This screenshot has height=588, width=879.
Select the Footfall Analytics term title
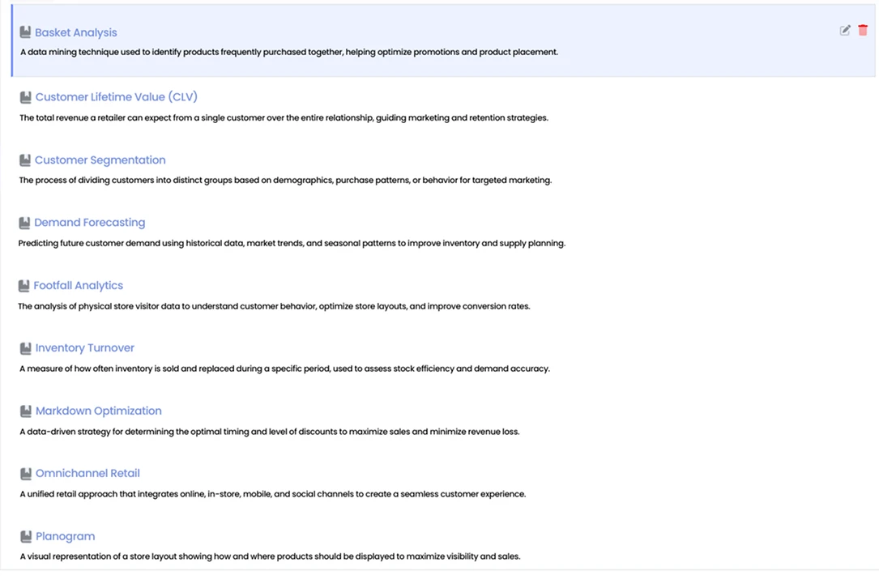(x=78, y=286)
